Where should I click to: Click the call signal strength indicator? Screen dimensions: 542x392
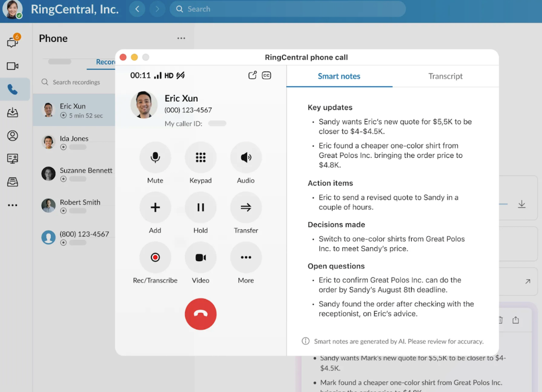coord(158,75)
